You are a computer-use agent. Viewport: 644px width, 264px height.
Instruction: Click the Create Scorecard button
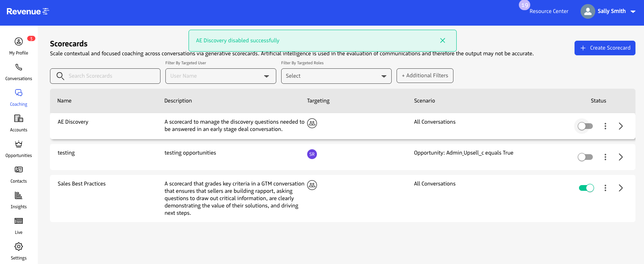pos(605,48)
